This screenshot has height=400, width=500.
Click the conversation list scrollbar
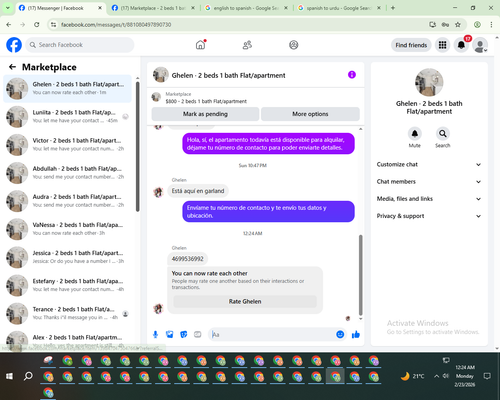tap(137, 147)
